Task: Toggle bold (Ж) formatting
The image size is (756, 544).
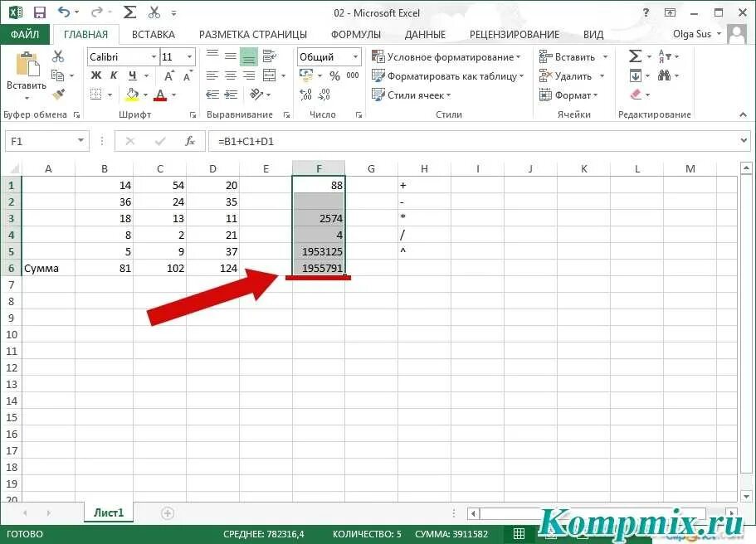Action: tap(96, 75)
